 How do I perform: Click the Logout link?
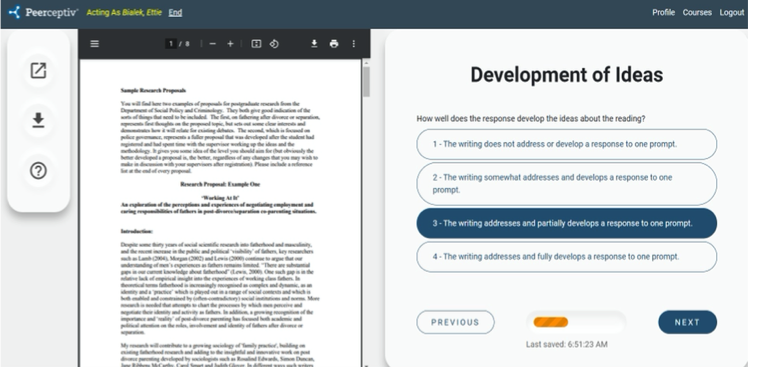point(732,12)
